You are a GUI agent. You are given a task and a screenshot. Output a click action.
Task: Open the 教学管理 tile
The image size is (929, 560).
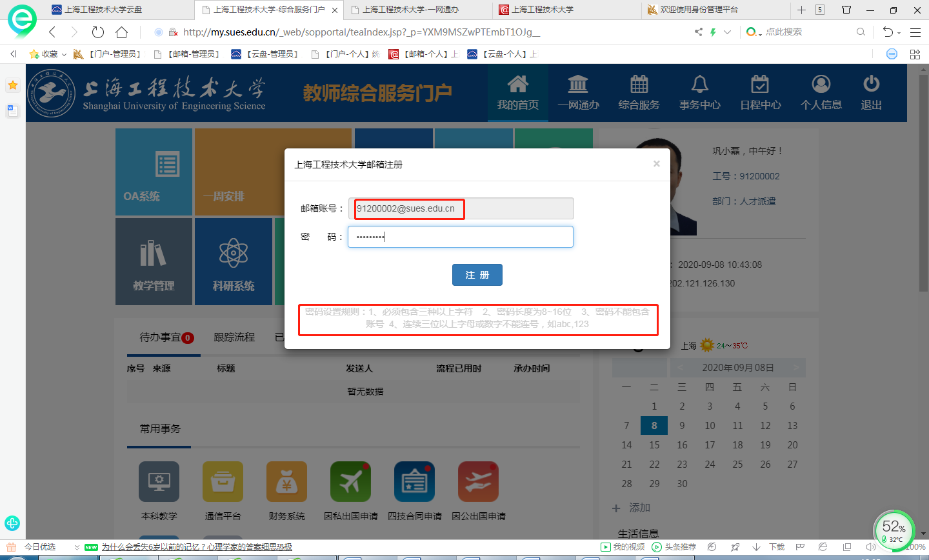click(154, 261)
